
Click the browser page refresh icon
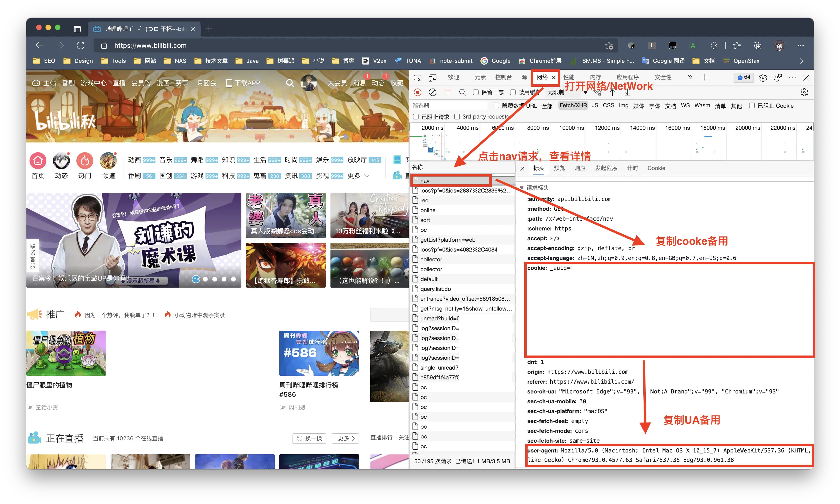coord(81,45)
